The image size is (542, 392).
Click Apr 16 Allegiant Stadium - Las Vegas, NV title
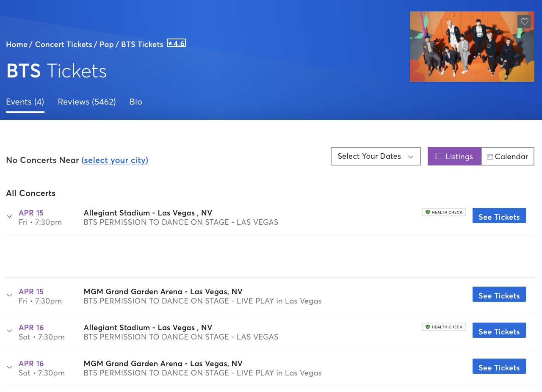(148, 327)
